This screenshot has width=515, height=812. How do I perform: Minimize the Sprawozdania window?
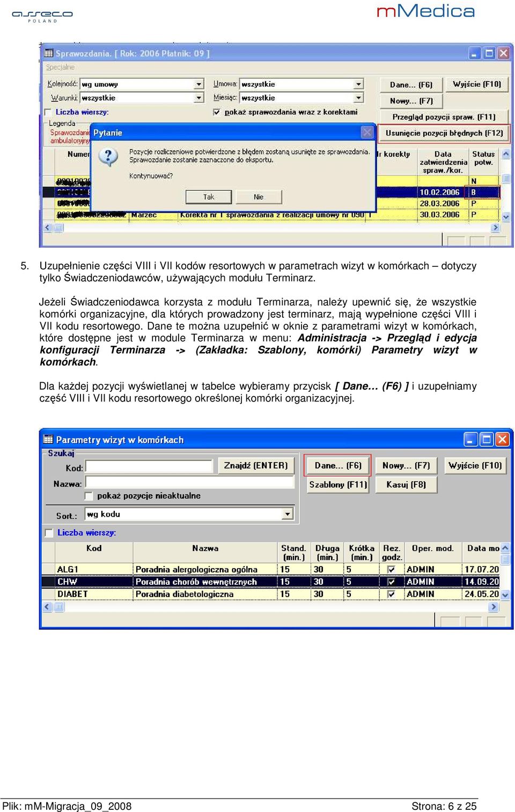click(475, 53)
